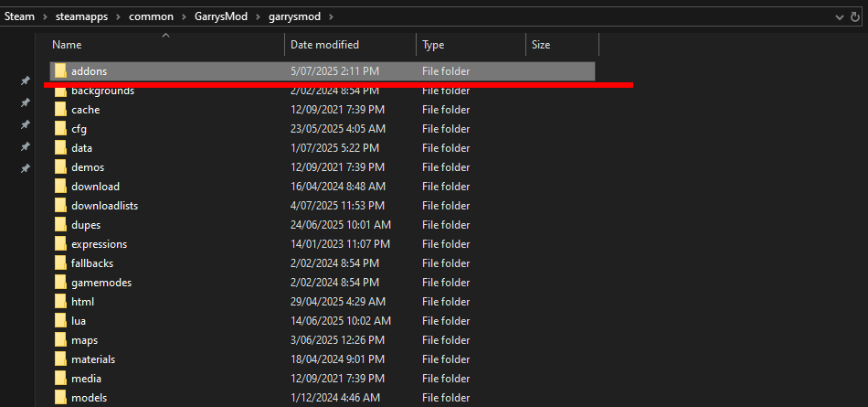868x407 pixels.
Task: Click the Size column header
Action: click(541, 44)
